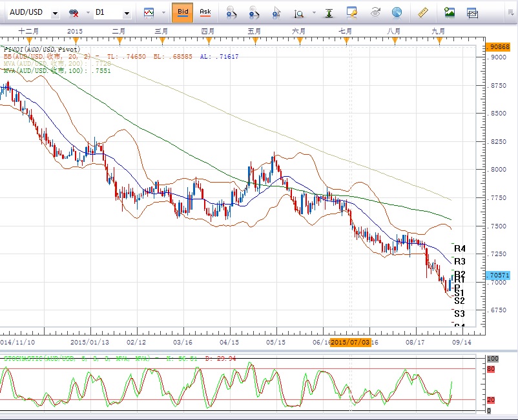Click the save chart as image icon
518x420 pixels.
coord(450,12)
